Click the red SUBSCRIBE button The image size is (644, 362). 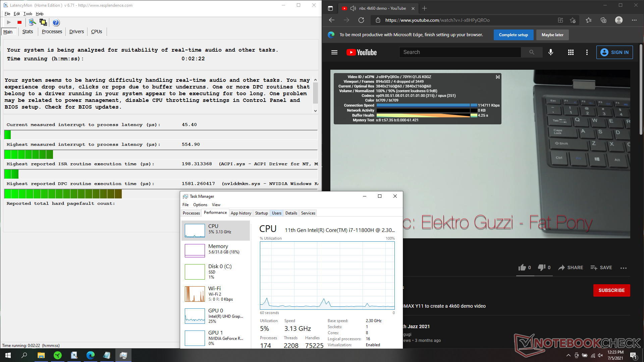[x=611, y=290]
